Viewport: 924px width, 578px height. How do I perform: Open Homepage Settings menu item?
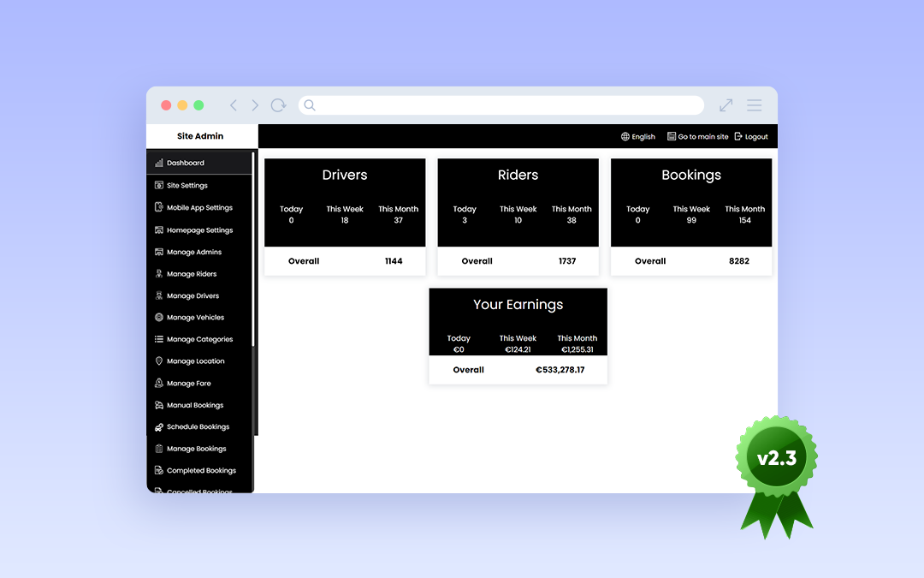point(199,230)
